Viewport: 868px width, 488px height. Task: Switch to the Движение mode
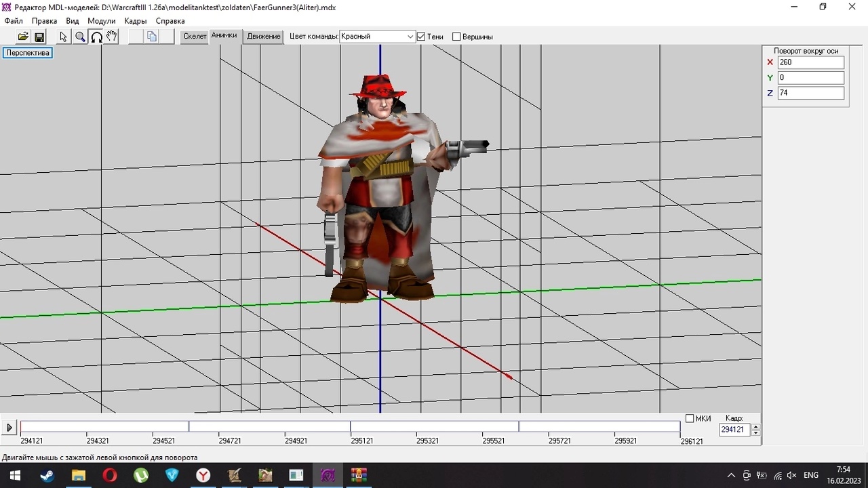pos(264,37)
